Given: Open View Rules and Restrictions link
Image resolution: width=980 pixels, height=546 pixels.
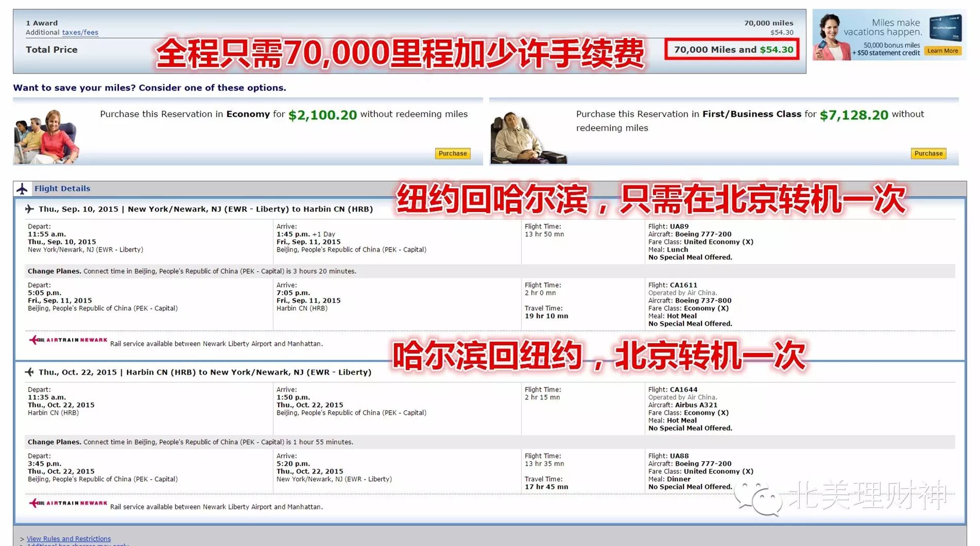Looking at the screenshot, I should pyautogui.click(x=68, y=539).
